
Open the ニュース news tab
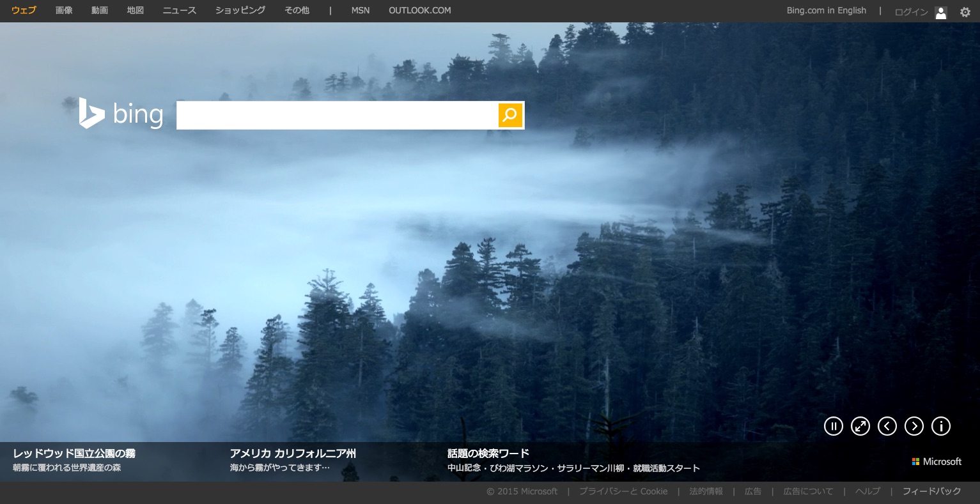point(180,10)
